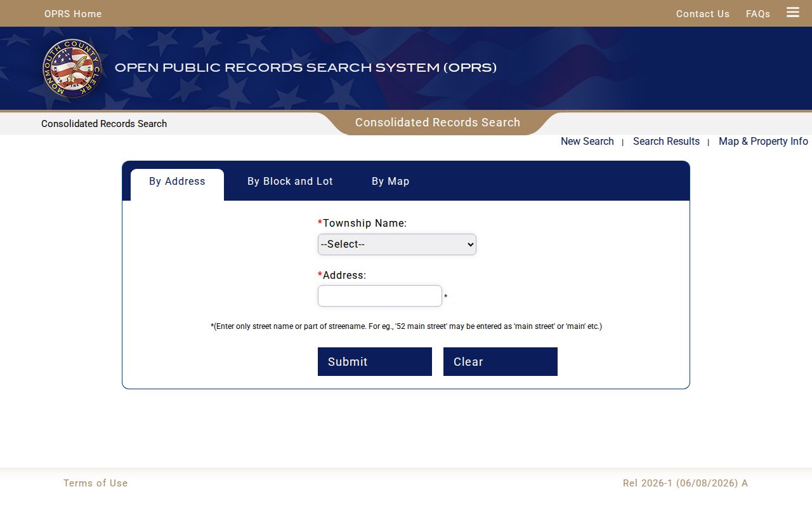Open the FAQs page
This screenshot has width=812, height=508.
tap(758, 14)
